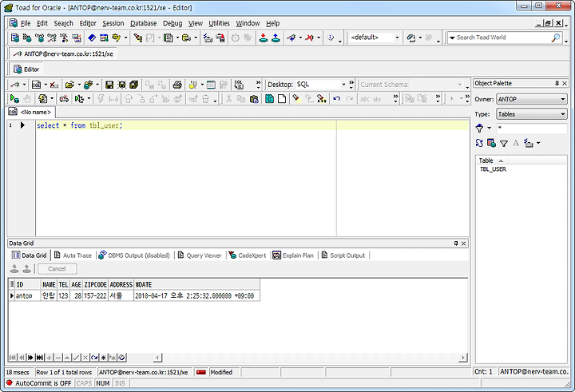575x392 pixels.
Task: Click the Undo arrow icon
Action: [x=337, y=99]
